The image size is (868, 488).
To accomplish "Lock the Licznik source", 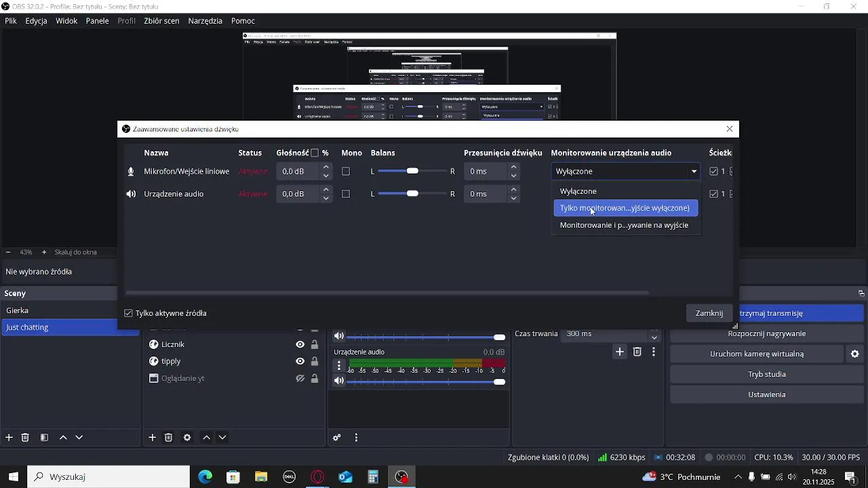I will (315, 344).
